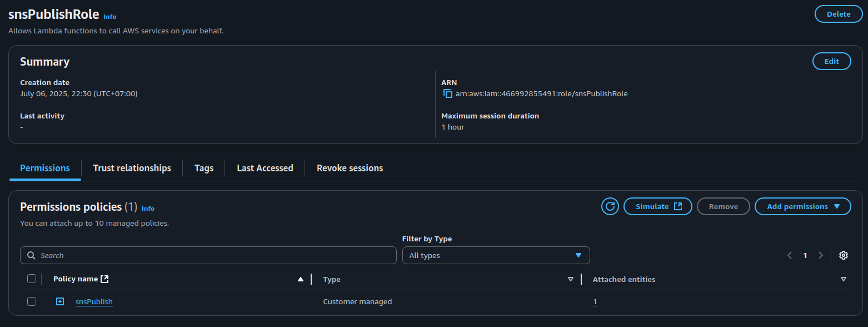Open the Last Accessed tab

click(265, 168)
